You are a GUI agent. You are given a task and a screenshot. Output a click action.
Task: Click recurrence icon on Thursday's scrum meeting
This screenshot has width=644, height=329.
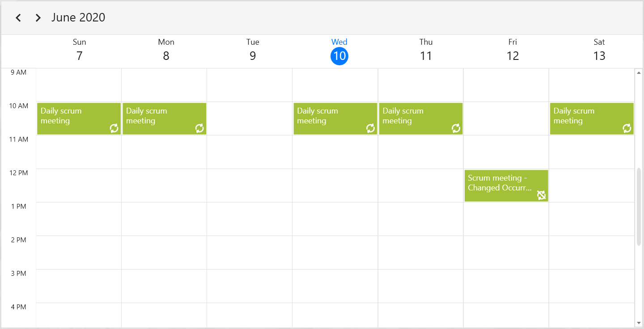pyautogui.click(x=456, y=129)
